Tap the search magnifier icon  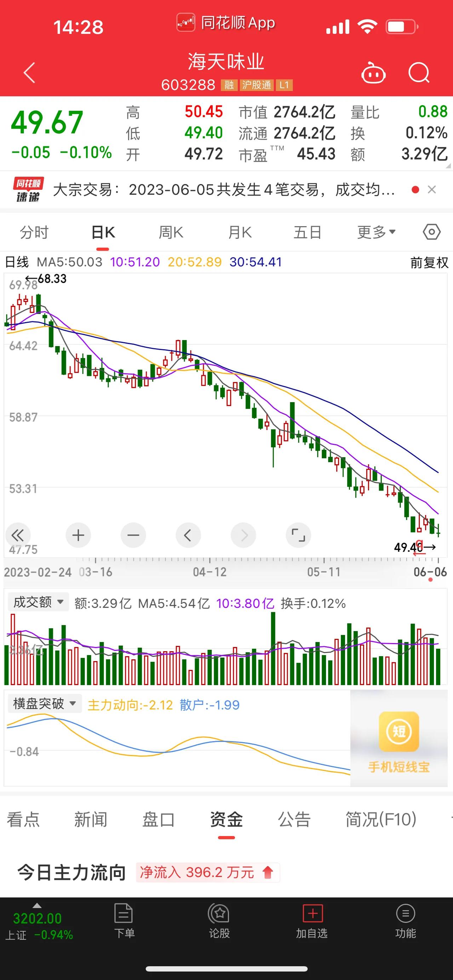coord(419,72)
